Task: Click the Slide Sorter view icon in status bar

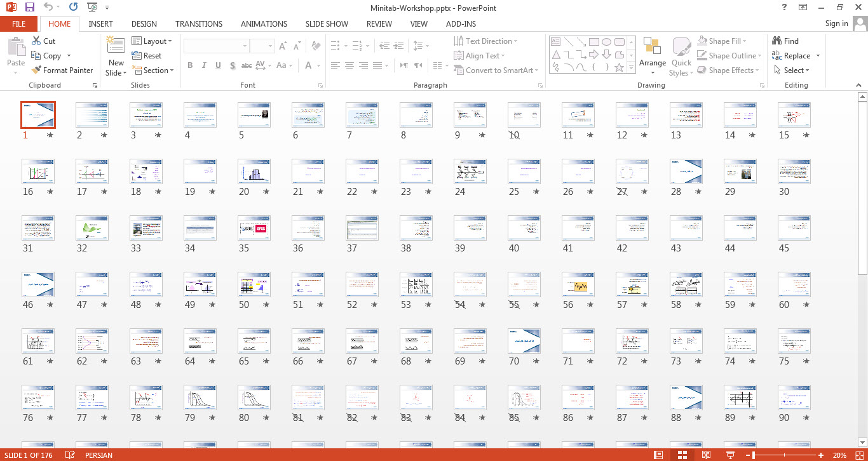Action: coord(682,455)
